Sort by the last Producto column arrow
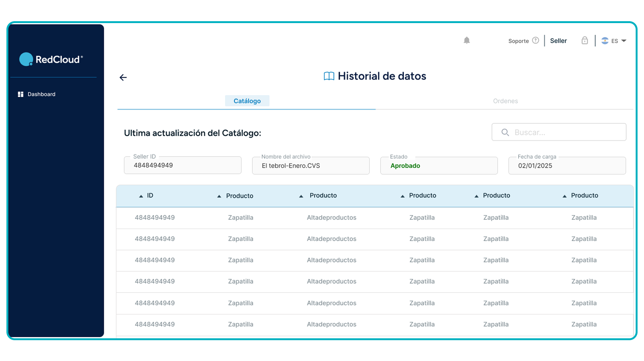 click(564, 196)
